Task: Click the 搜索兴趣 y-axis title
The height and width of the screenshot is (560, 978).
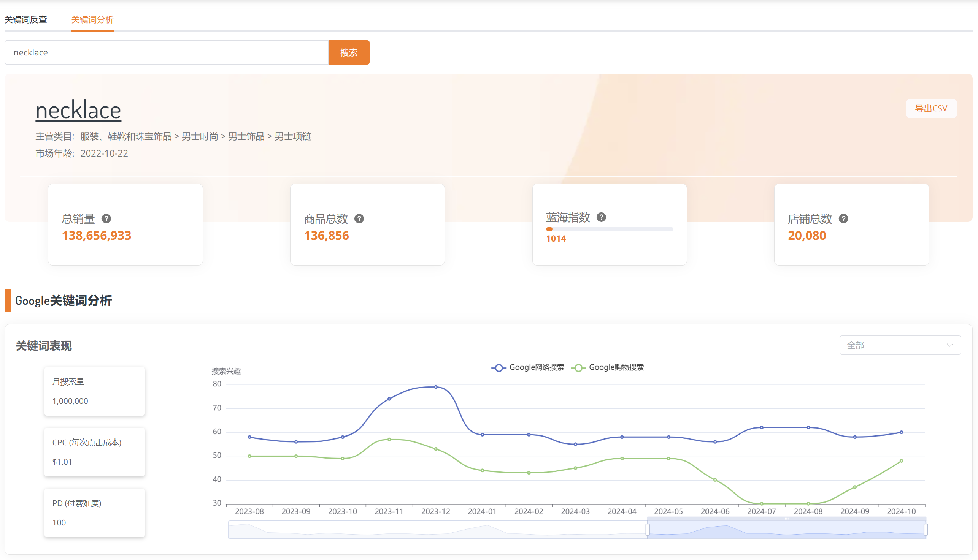Action: pos(226,371)
